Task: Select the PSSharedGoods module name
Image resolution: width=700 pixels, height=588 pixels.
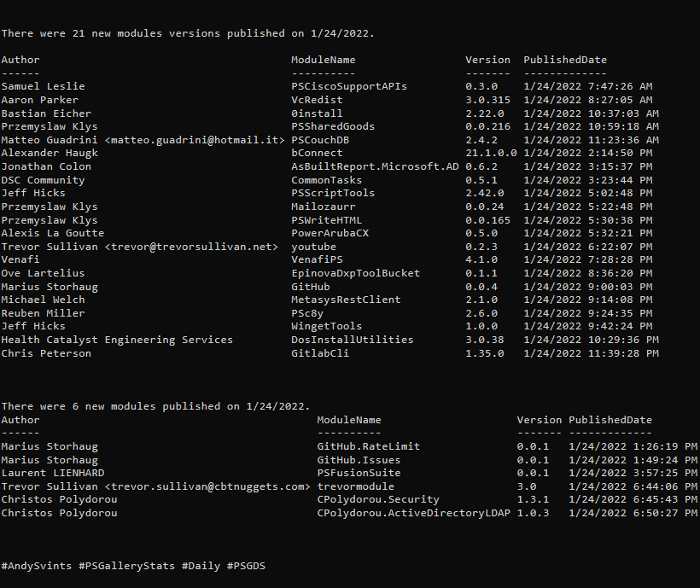Action: (333, 126)
